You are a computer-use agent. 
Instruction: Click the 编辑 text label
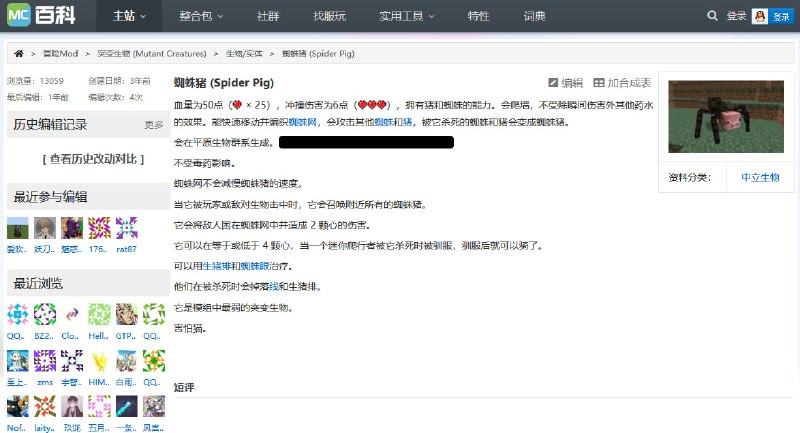[x=572, y=83]
